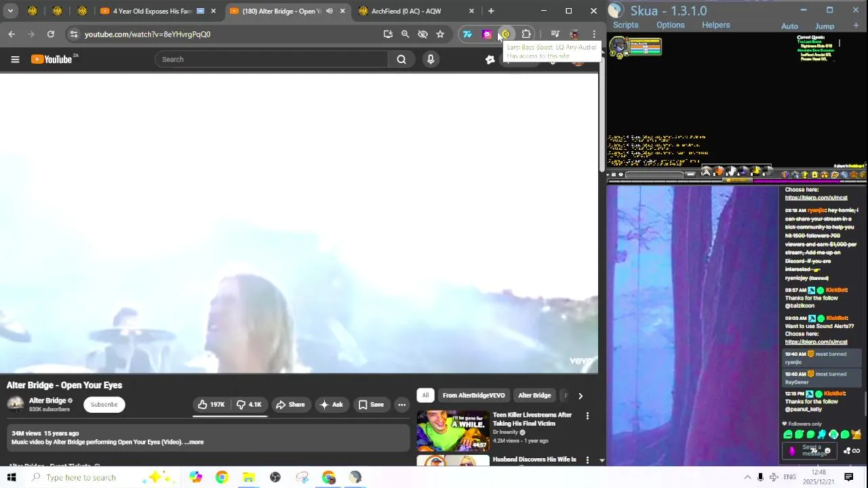868x488 pixels.
Task: Select the golden cat emote
Action: point(856,434)
